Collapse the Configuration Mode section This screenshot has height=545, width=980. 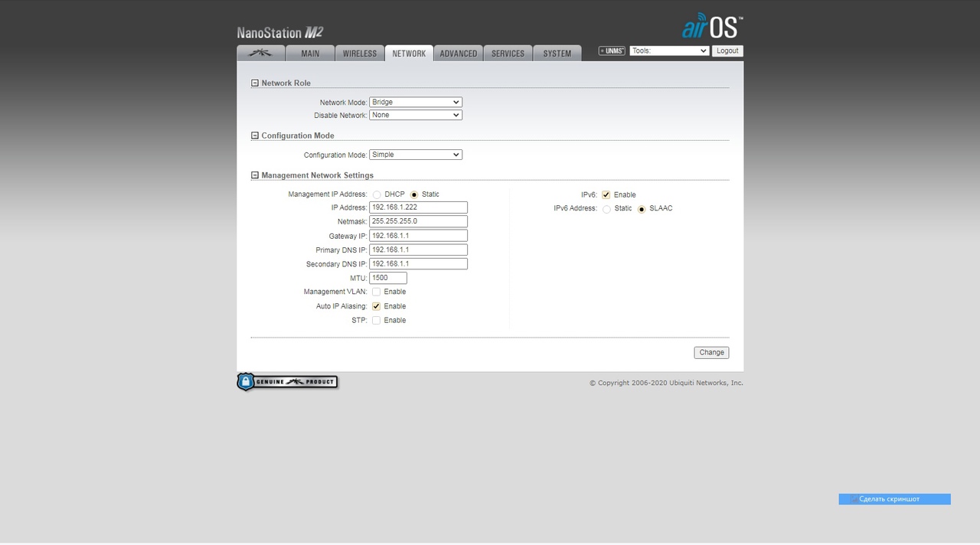coord(255,136)
